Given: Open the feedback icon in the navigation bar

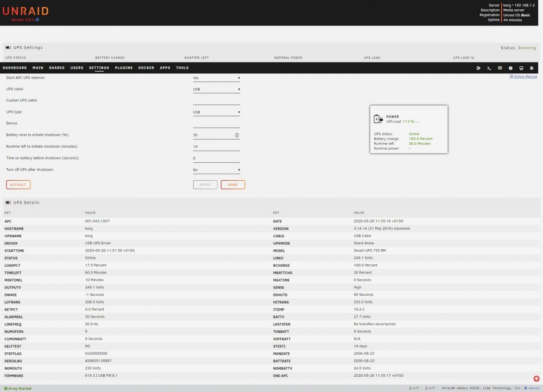Looking at the screenshot, I should [x=500, y=68].
